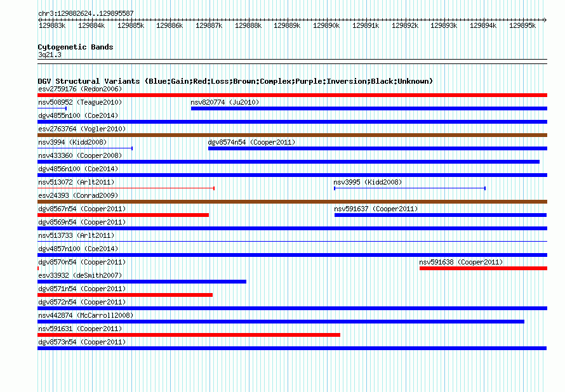Click the esv2763764 (Vogler2010) brown complex bar
The width and height of the screenshot is (565, 392).
pos(292,135)
